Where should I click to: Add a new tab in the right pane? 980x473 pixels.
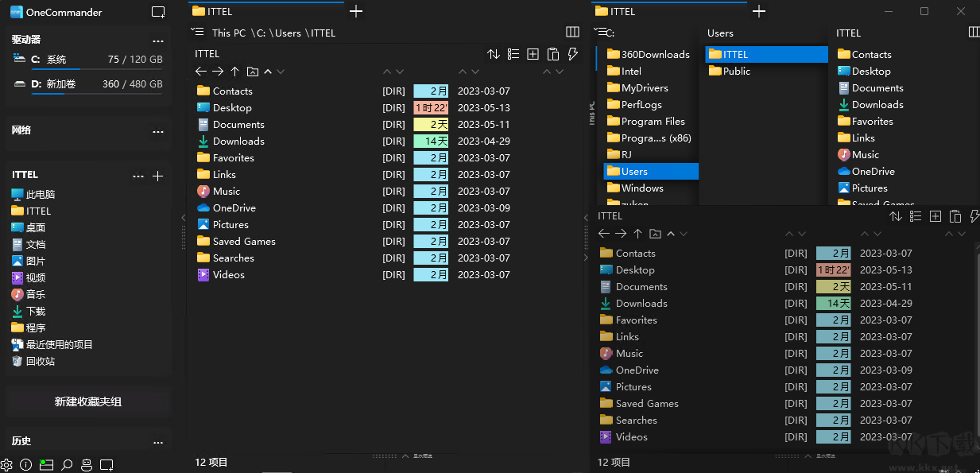click(759, 11)
